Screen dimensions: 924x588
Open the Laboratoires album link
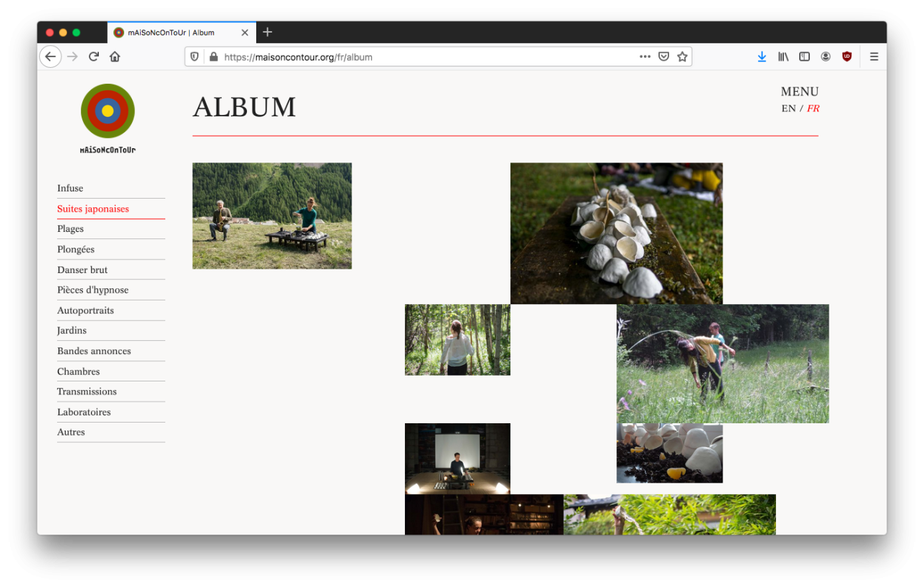tap(84, 412)
